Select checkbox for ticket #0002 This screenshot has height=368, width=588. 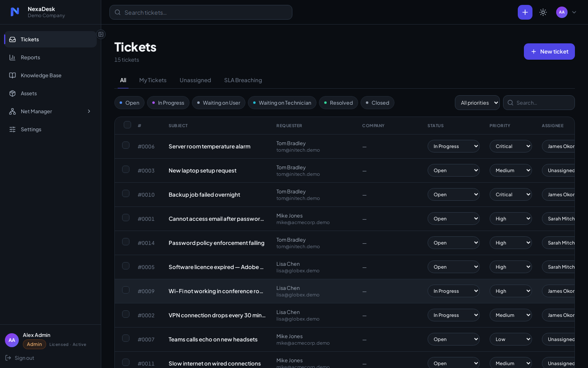coord(126,314)
